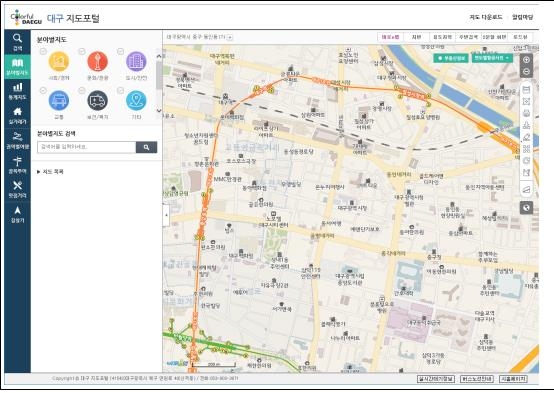Viewport: 554px width, 393px height.
Task: Click the printer icon on map toolbar
Action: coord(526,113)
